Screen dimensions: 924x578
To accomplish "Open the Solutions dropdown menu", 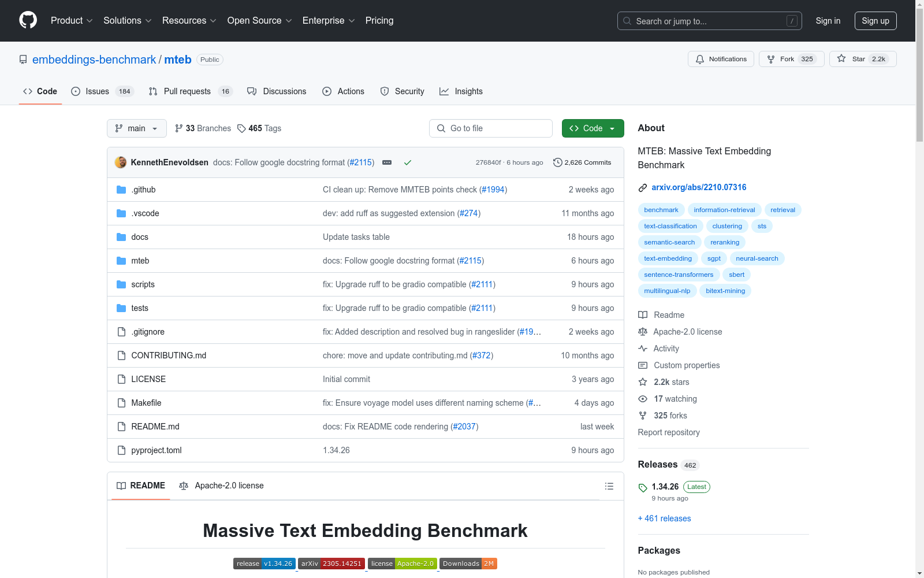I will pyautogui.click(x=128, y=21).
